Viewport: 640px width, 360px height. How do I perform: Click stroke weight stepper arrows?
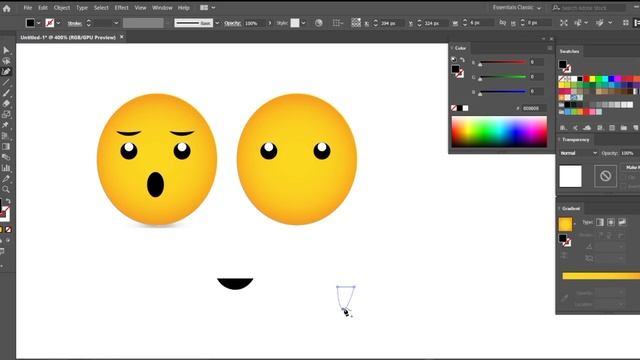coord(89,23)
